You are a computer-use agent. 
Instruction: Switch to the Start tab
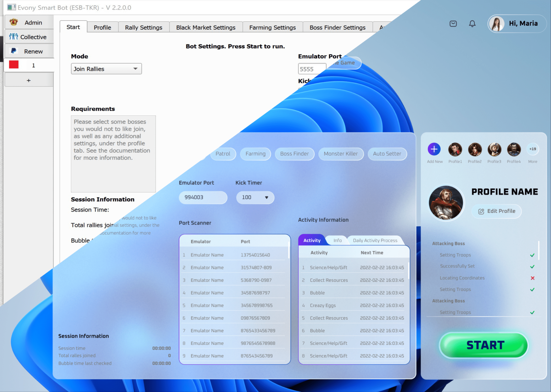[73, 27]
